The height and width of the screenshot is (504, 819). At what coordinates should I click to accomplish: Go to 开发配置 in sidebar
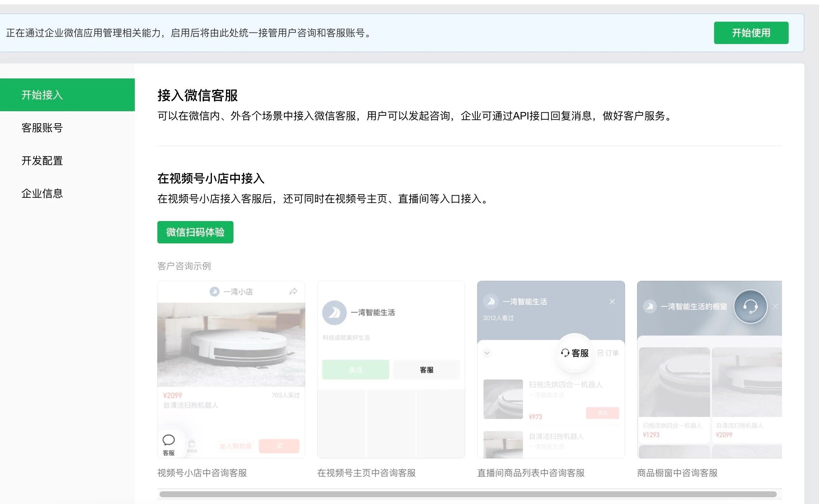[x=42, y=161]
